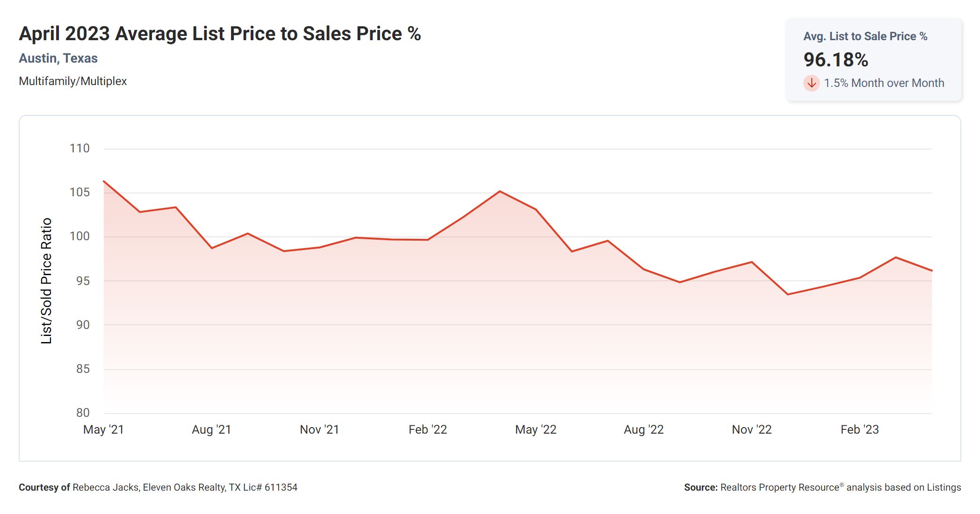Select the May '22 axis label
Screen dimensions: 980x514
[x=535, y=429]
